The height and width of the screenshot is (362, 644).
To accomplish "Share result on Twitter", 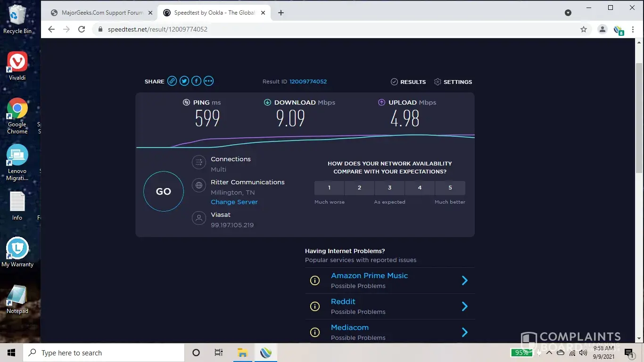I will click(x=184, y=81).
